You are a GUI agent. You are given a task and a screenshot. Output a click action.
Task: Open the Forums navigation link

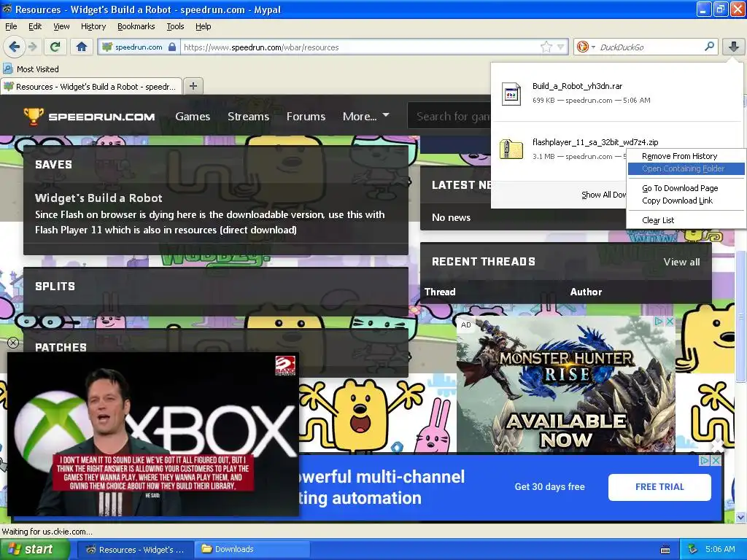click(x=306, y=116)
